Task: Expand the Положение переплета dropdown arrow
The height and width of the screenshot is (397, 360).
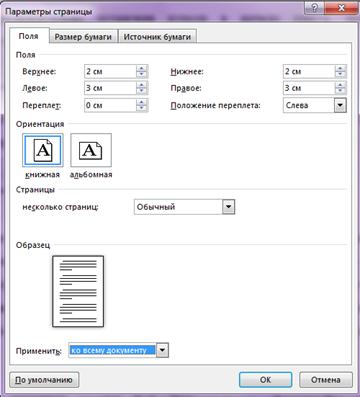Action: tap(340, 105)
